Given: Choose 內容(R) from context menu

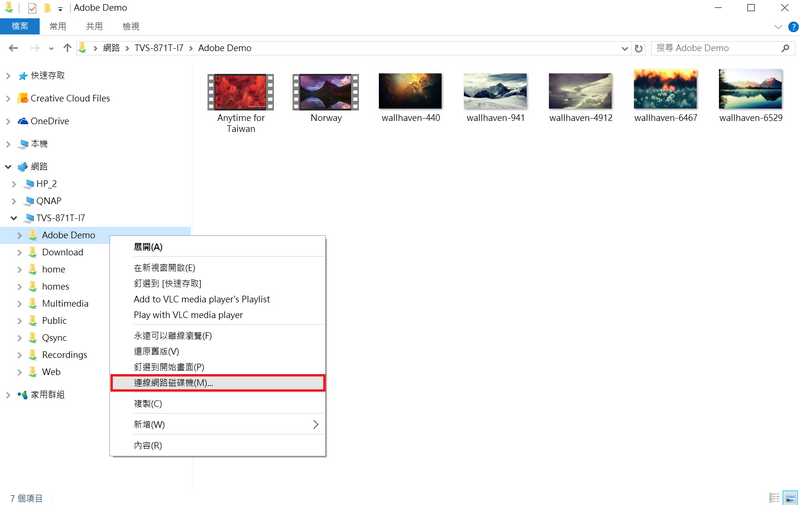Looking at the screenshot, I should 218,445.
